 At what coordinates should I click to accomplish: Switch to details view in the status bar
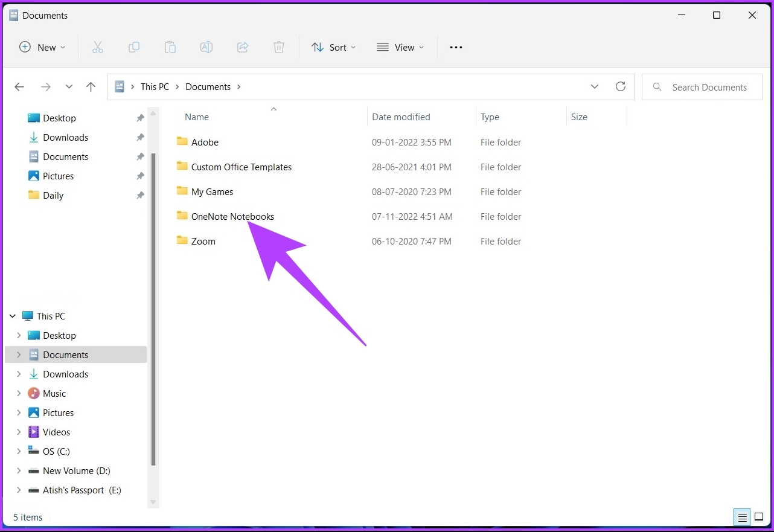(742, 517)
